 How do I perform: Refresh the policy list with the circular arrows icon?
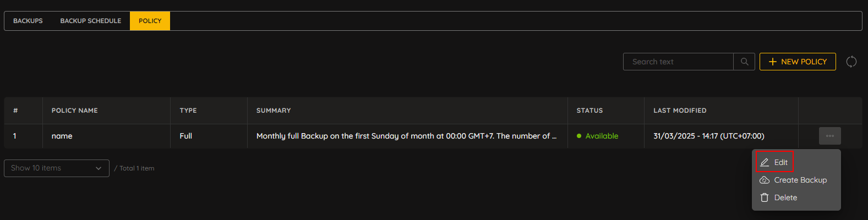tap(851, 62)
